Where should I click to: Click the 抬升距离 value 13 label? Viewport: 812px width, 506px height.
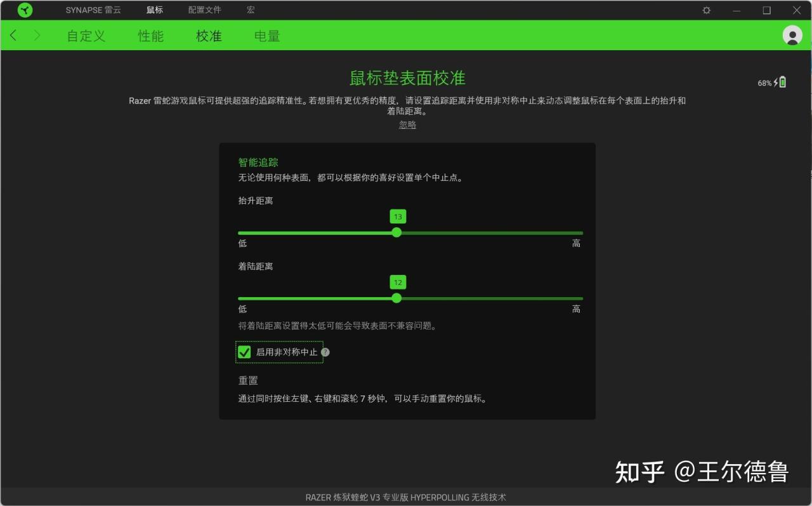[x=398, y=216]
